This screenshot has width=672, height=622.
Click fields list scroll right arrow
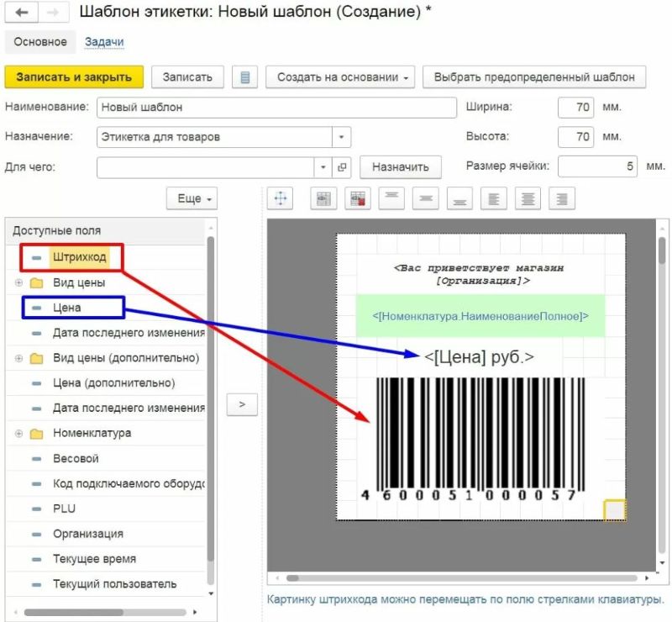coord(196,612)
